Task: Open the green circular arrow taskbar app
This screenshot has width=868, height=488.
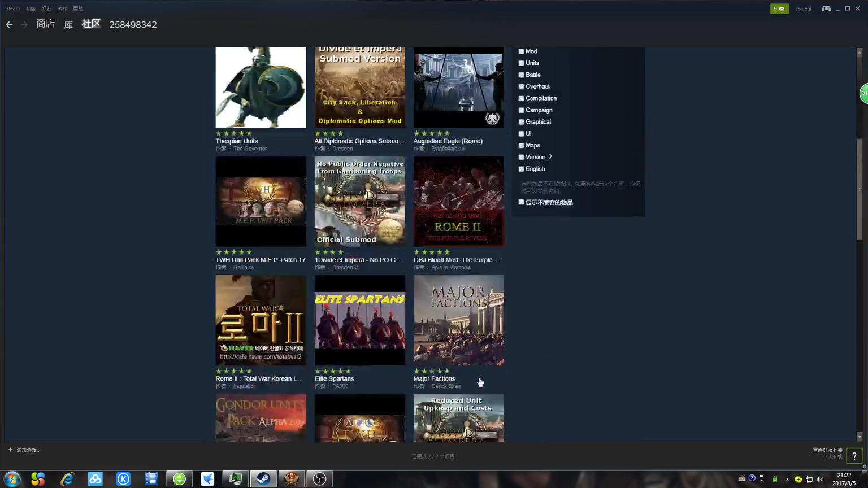Action: (x=179, y=479)
